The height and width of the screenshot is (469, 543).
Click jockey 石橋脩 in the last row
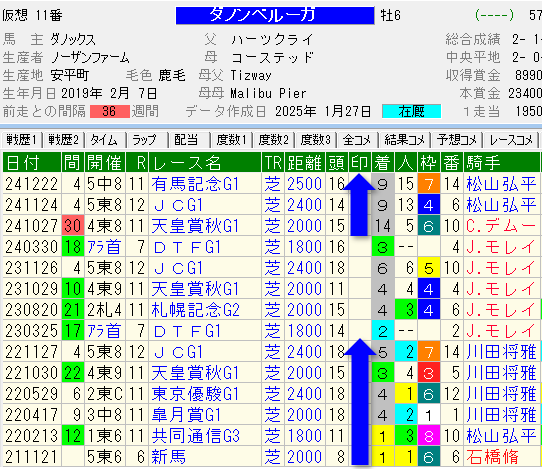492,457
